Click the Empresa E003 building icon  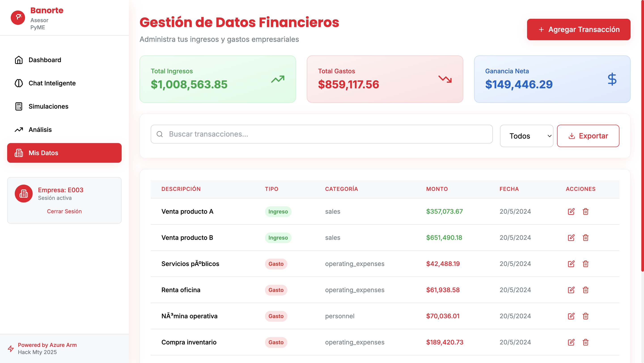click(x=23, y=194)
